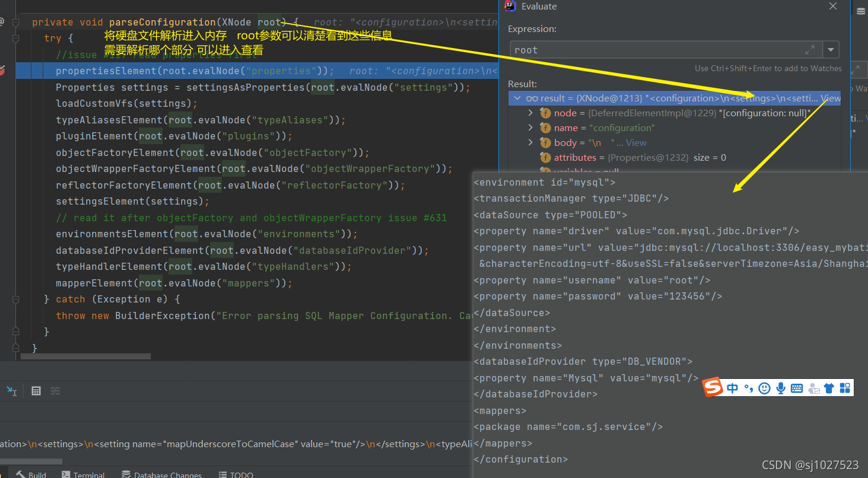Screen dimensions: 868x478
Task: Expand the node DeferredElementImpl row
Action: [x=530, y=113]
